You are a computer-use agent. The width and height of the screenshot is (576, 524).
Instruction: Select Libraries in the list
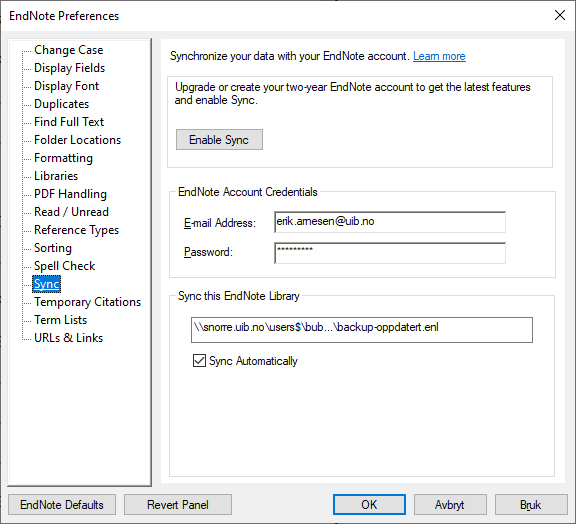click(56, 176)
